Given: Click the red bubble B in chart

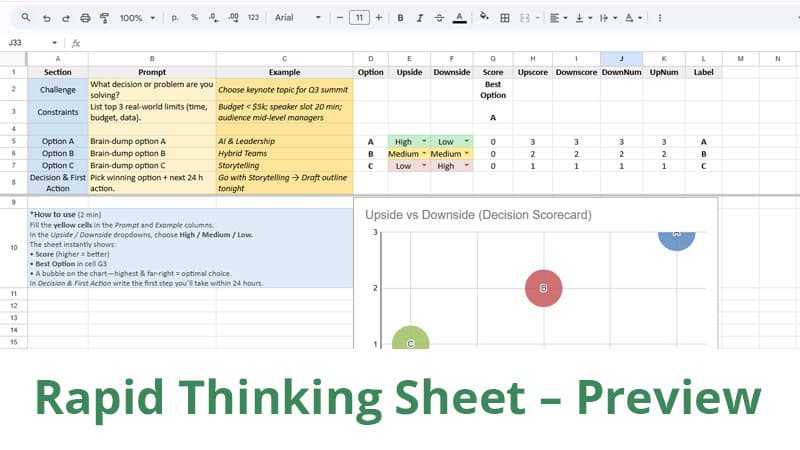Looking at the screenshot, I should (543, 288).
